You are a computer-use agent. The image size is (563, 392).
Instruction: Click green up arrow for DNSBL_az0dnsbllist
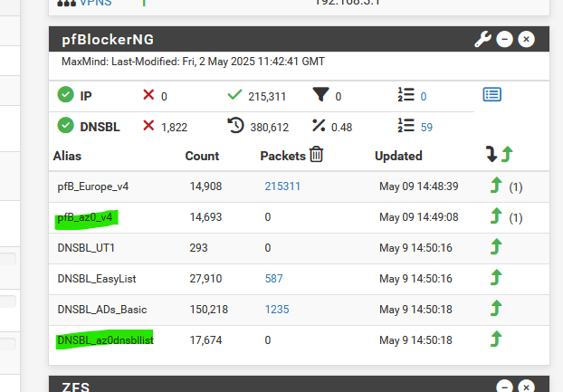pyautogui.click(x=496, y=339)
